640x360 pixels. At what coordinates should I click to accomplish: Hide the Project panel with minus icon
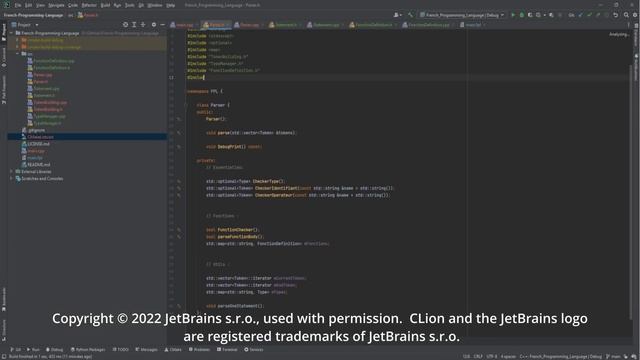click(162, 25)
